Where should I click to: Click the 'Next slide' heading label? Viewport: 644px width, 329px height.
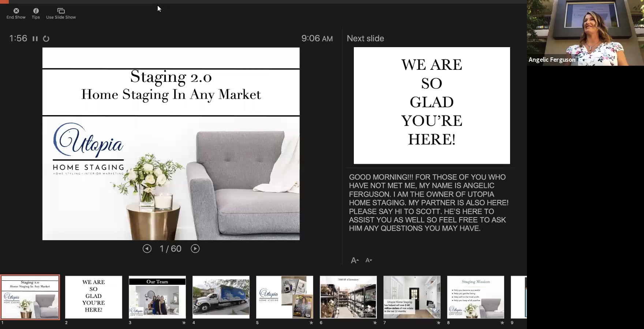tap(365, 38)
